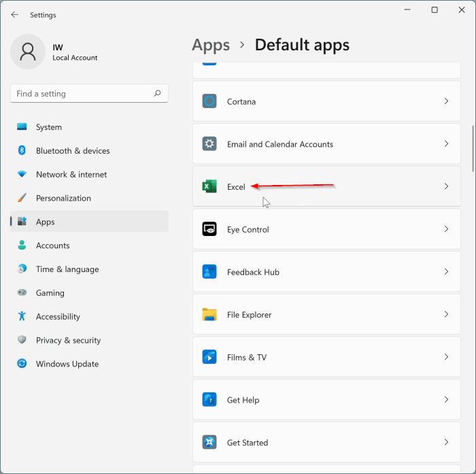Expand Email and Calendar Accounts chevron
The width and height of the screenshot is (476, 474).
pyautogui.click(x=446, y=143)
